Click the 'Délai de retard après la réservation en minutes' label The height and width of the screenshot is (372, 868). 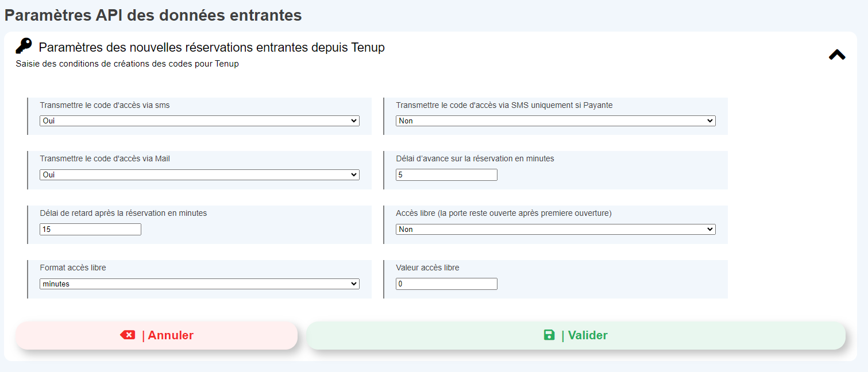pyautogui.click(x=124, y=213)
